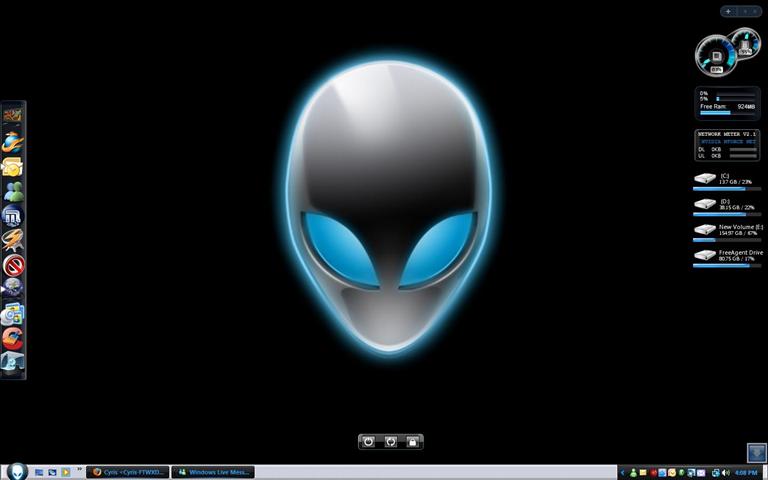Launch CCleaner from the side dock

pos(13,338)
